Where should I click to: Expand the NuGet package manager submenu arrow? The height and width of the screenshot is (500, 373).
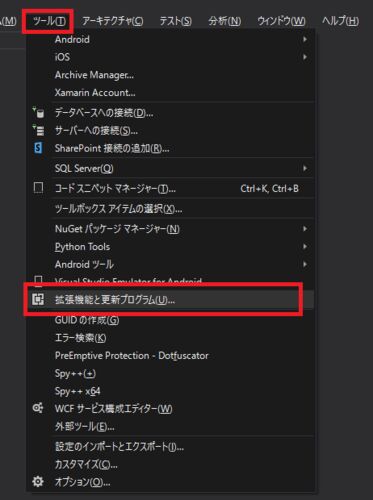pyautogui.click(x=304, y=229)
